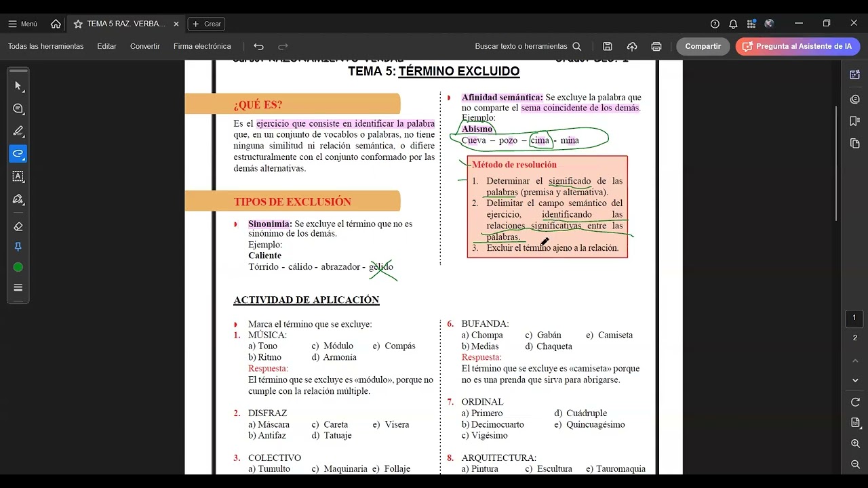Star the TEMA 5 RAZ. VERBA document
The height and width of the screenshot is (488, 868).
click(x=78, y=24)
